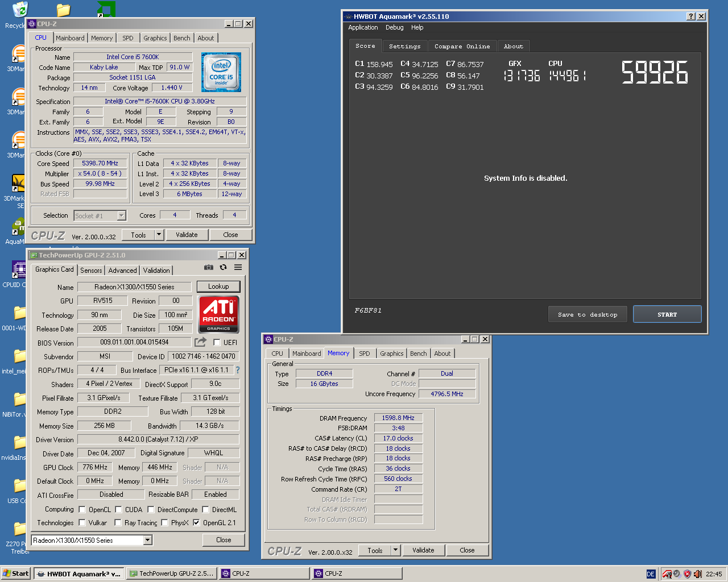This screenshot has height=582, width=728.
Task: Click Intel Core i5 logo in CPU-Z
Action: point(221,72)
